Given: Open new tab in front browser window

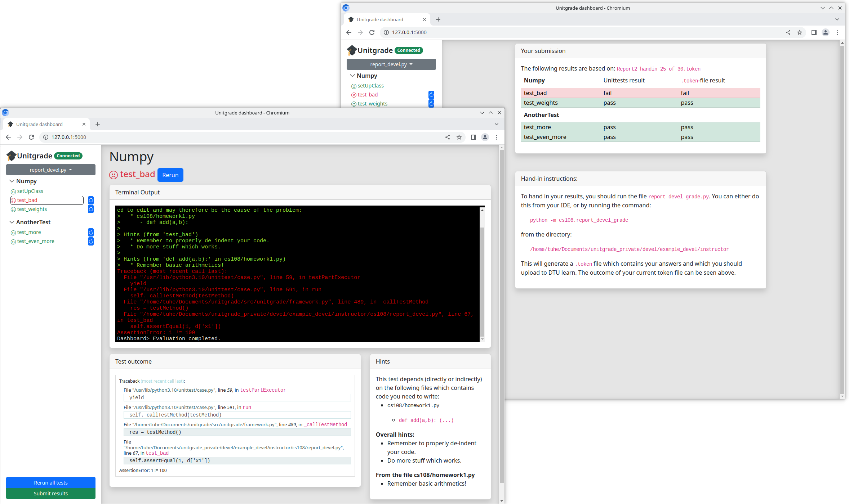Looking at the screenshot, I should click(x=98, y=124).
